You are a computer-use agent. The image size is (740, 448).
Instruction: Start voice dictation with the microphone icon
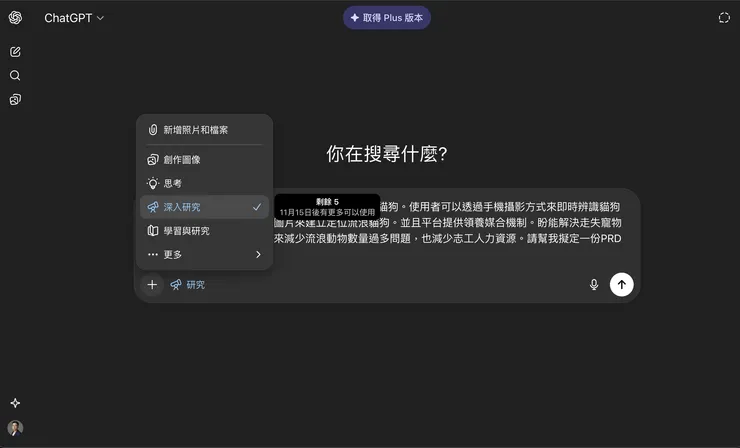594,285
